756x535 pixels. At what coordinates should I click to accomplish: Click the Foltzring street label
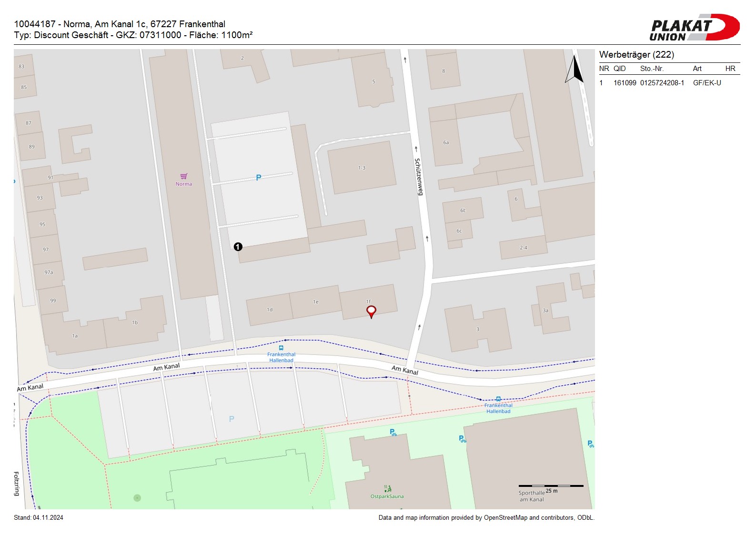pos(16,484)
